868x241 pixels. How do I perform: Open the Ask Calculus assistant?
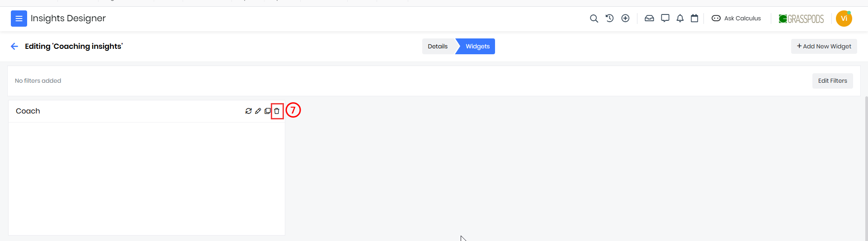(x=736, y=19)
